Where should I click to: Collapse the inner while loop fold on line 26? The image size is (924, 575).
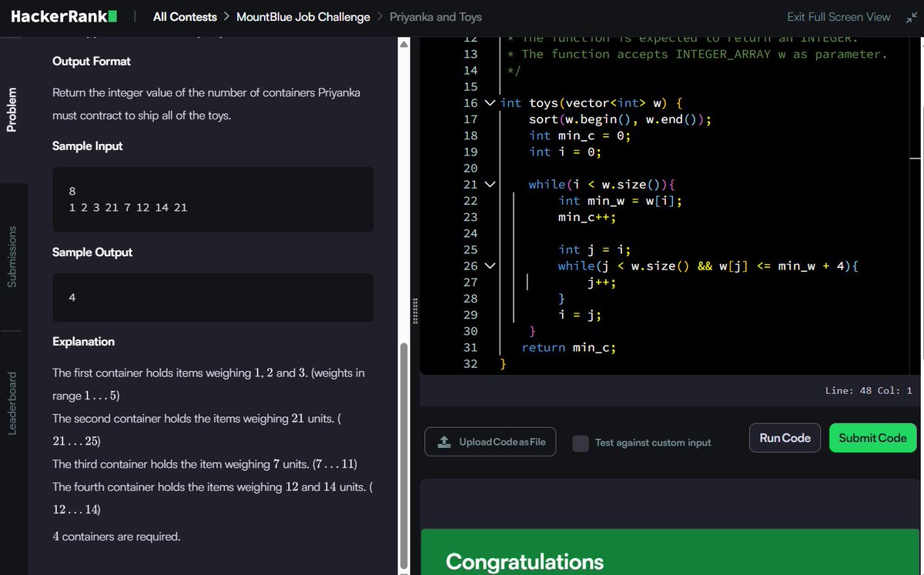tap(490, 266)
